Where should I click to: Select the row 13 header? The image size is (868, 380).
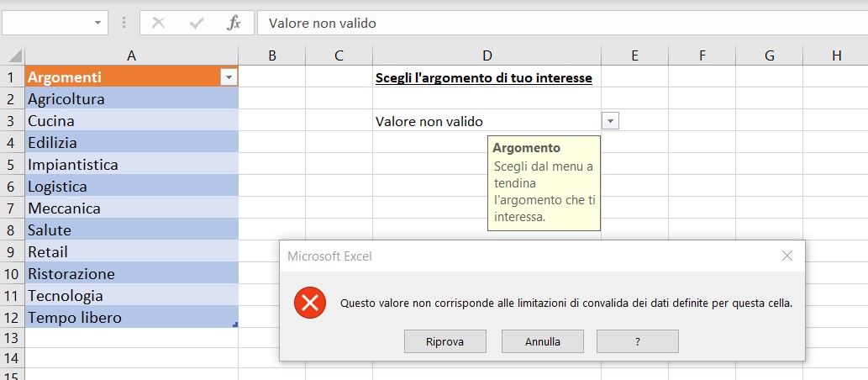[13, 338]
